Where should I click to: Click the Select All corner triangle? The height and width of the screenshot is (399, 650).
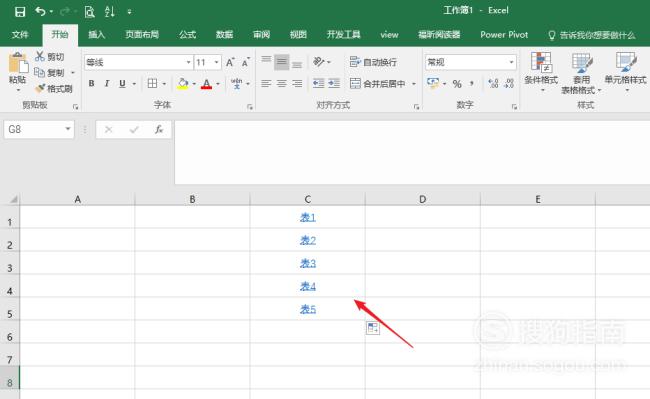pos(14,200)
